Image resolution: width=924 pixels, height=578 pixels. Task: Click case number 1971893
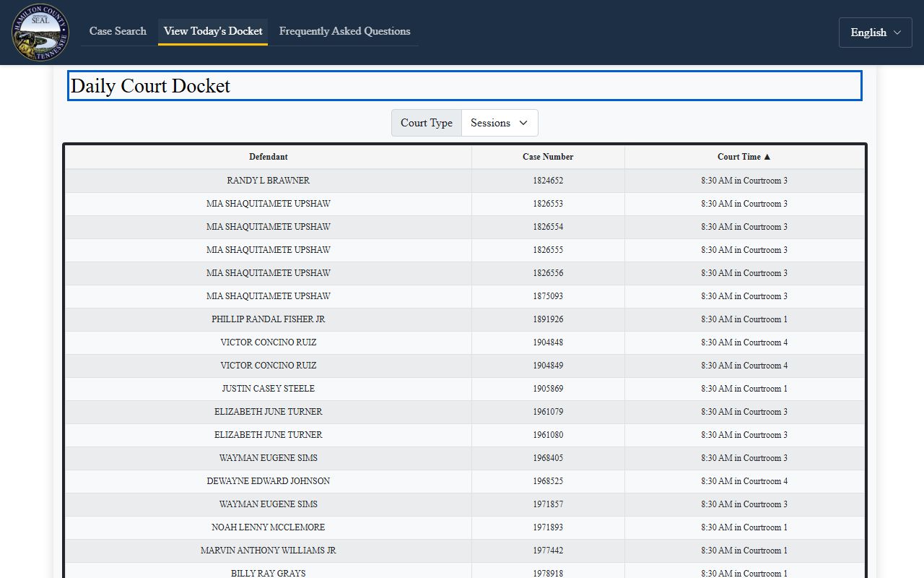[548, 527]
